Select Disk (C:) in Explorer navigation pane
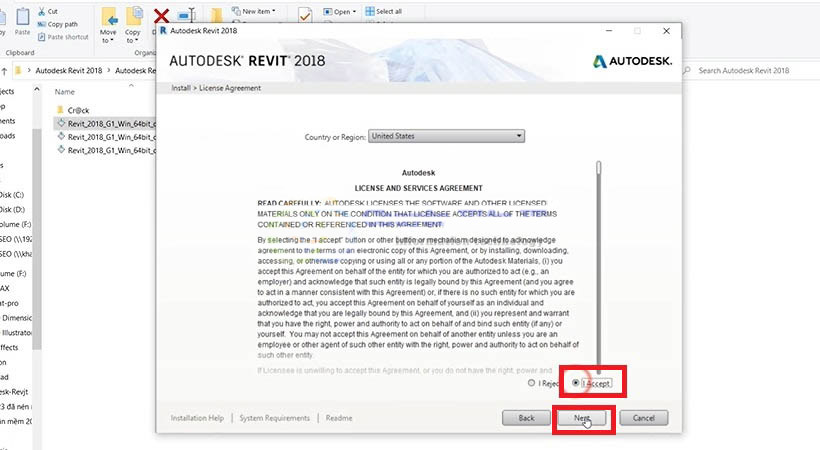820x450 pixels. click(12, 195)
